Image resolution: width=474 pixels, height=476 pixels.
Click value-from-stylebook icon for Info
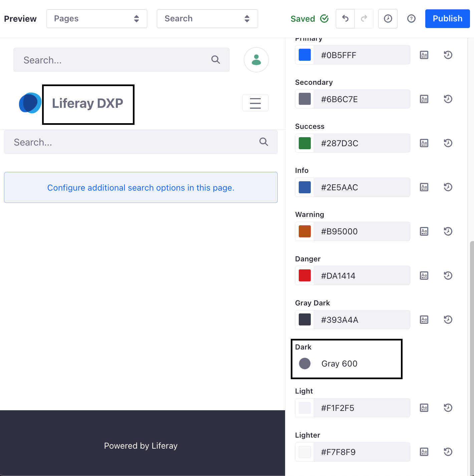424,187
